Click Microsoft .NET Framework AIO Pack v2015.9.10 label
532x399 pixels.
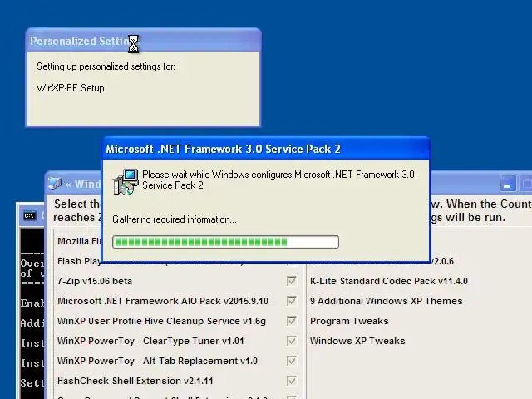coord(163,301)
